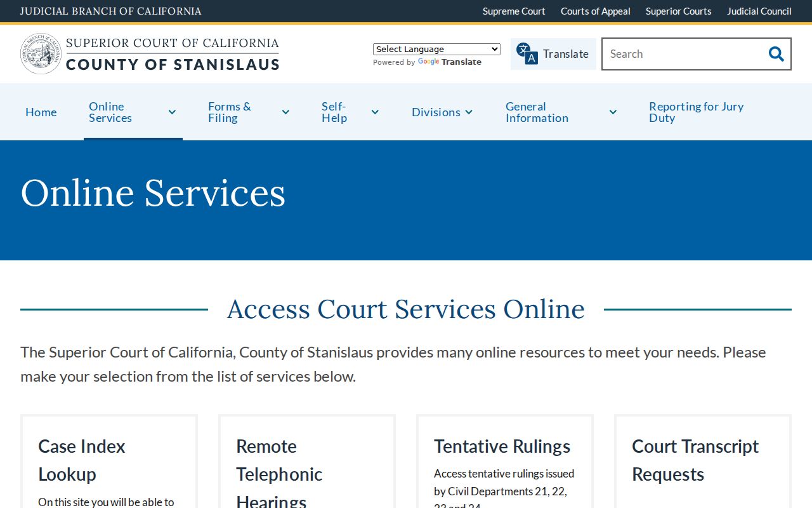Go to the Home menu item

(41, 112)
